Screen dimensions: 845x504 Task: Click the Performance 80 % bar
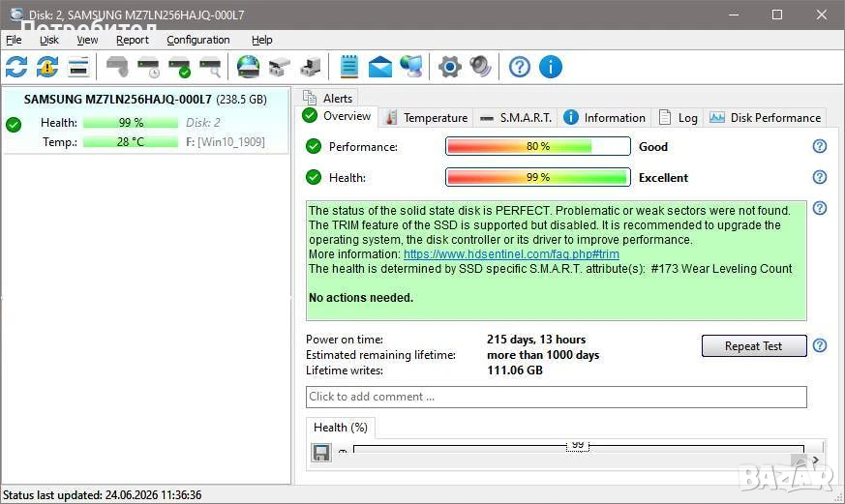(x=538, y=146)
